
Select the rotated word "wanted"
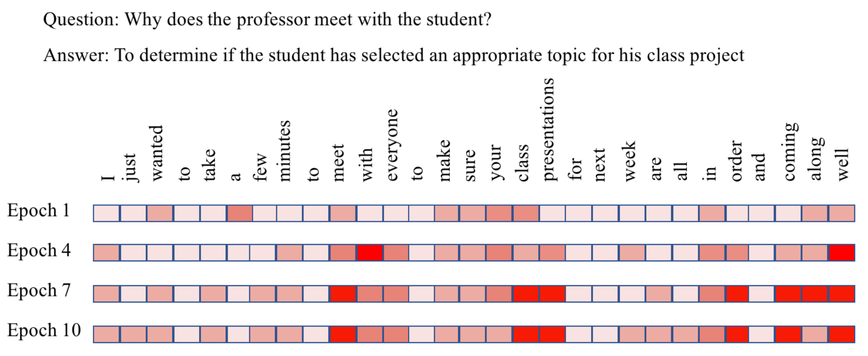coord(155,153)
